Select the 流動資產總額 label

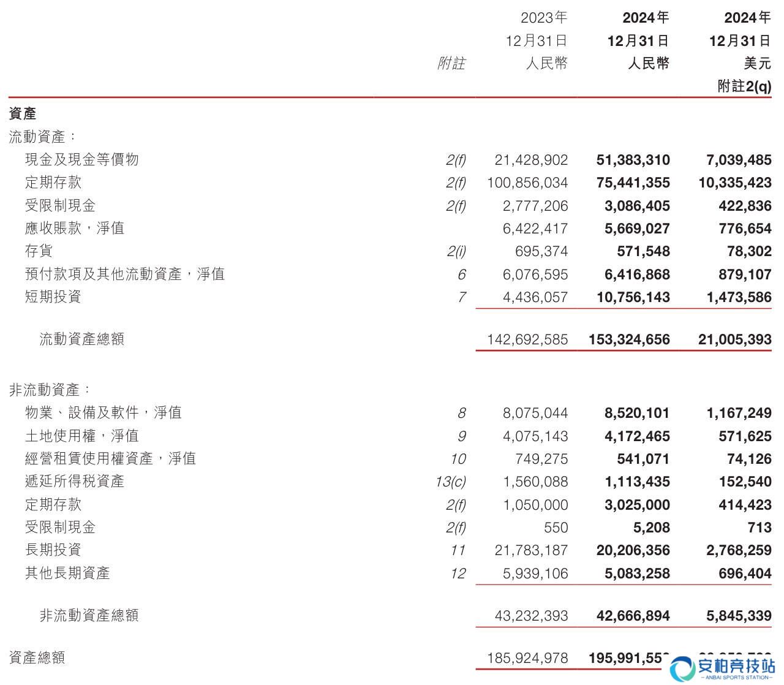[82, 339]
